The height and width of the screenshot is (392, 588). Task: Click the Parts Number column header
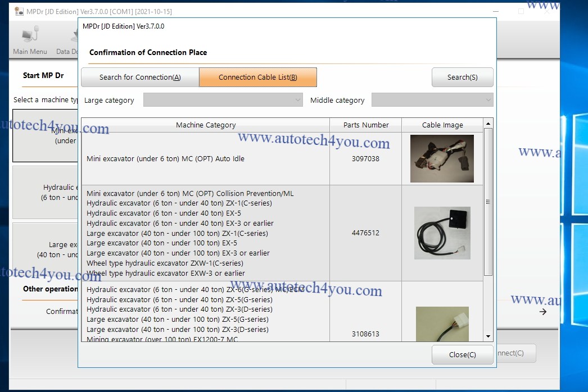pyautogui.click(x=365, y=125)
